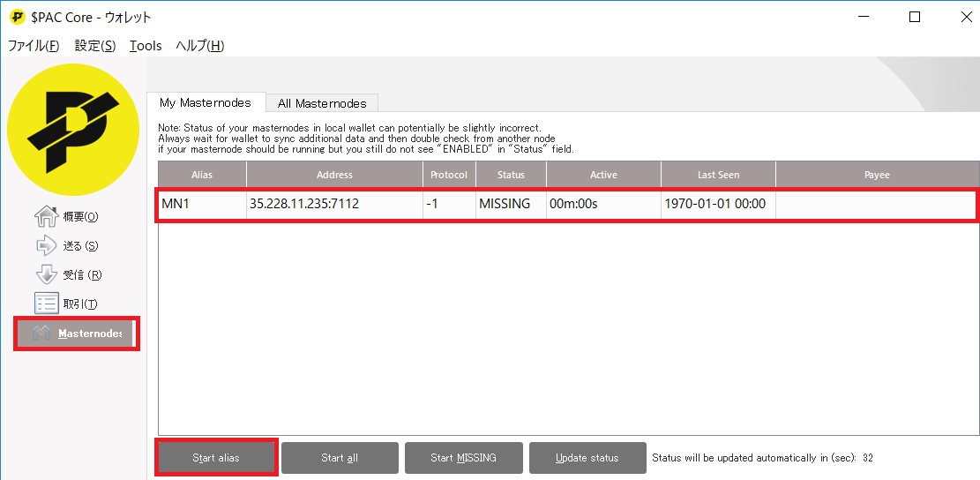
Task: Open the ヘルプ(H) help menu
Action: pos(199,46)
